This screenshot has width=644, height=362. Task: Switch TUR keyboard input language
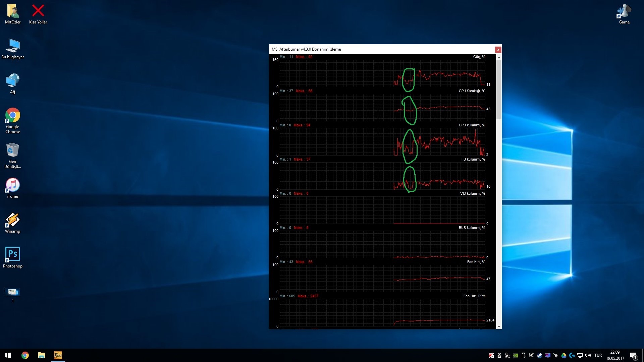(598, 355)
